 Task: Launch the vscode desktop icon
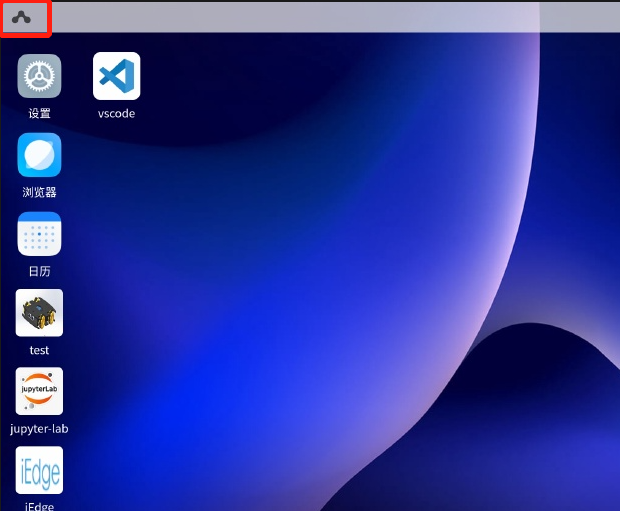117,76
